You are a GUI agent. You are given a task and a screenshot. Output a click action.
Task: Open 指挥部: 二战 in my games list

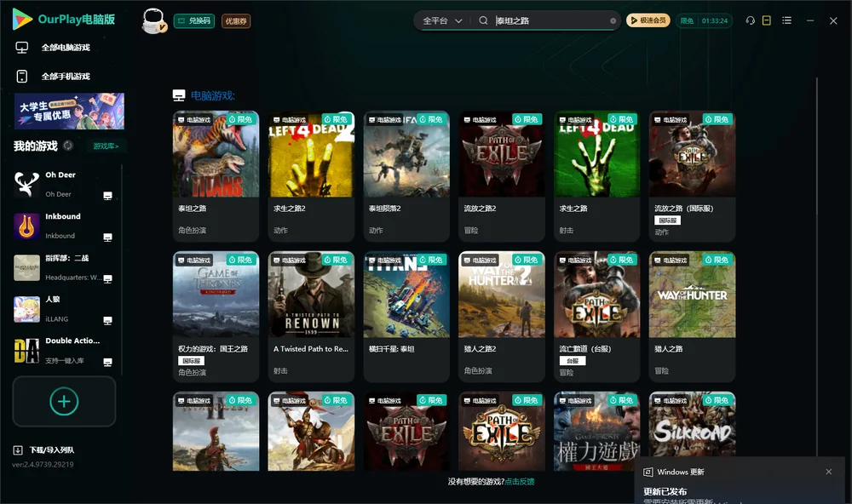coord(62,267)
